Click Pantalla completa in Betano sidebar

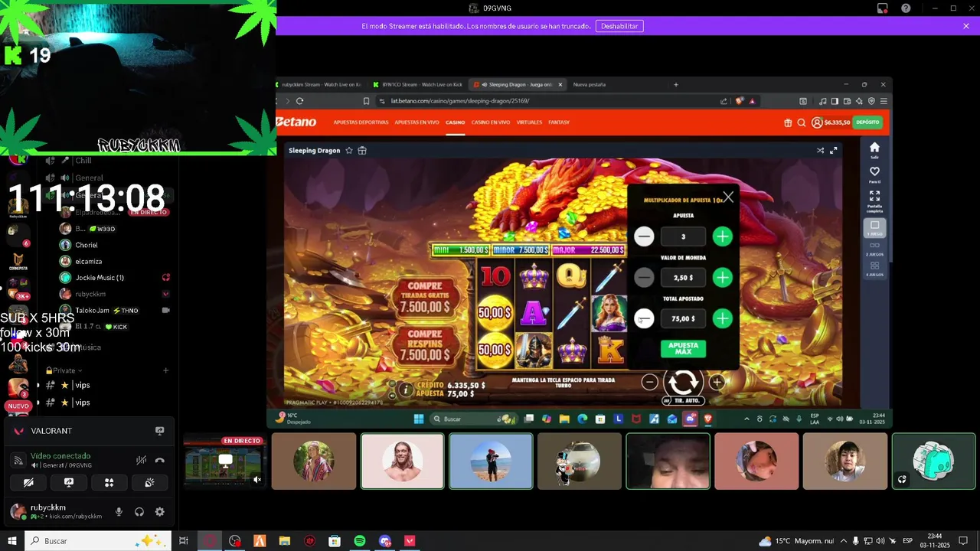pyautogui.click(x=874, y=202)
